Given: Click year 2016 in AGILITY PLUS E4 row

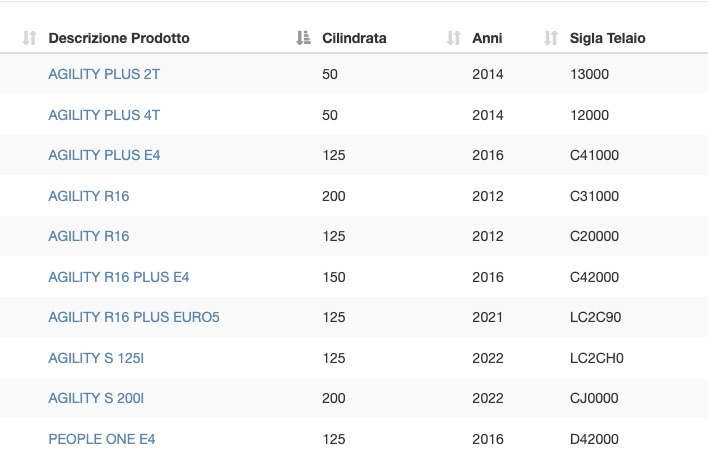Looking at the screenshot, I should pyautogui.click(x=488, y=155).
